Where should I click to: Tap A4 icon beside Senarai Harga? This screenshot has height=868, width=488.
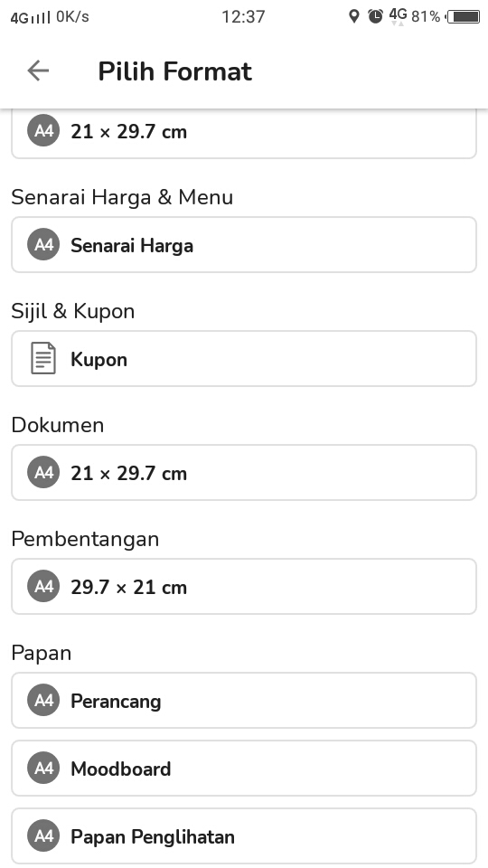pyautogui.click(x=43, y=245)
